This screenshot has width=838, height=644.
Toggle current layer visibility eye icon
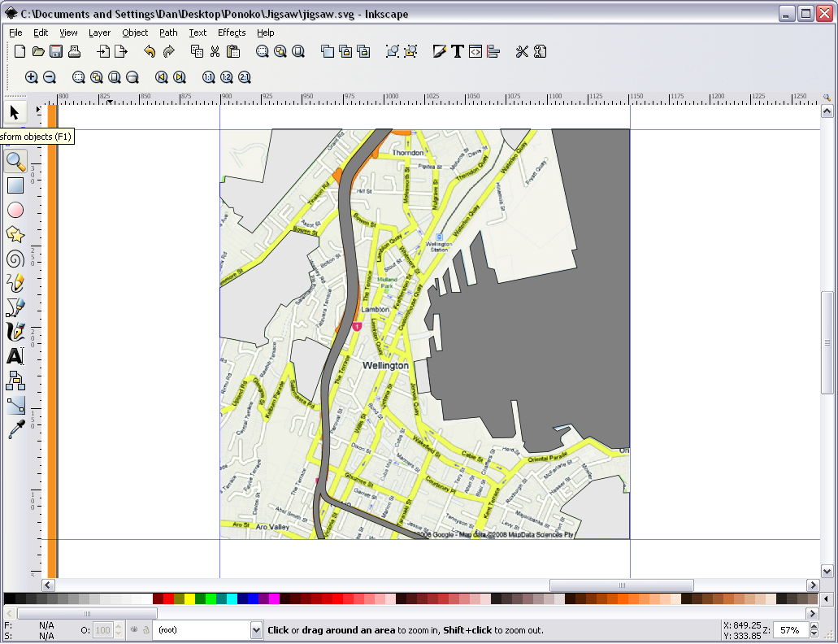[x=134, y=630]
